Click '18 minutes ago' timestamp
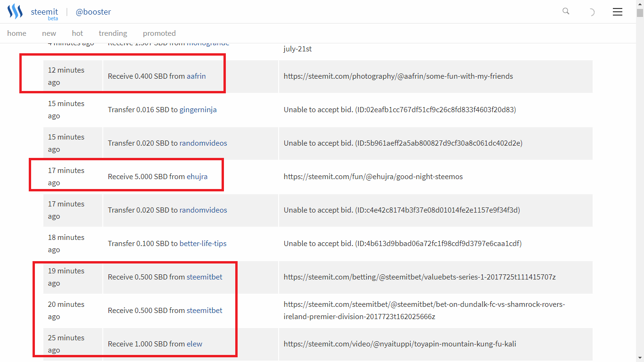This screenshot has height=362, width=644. [x=66, y=243]
